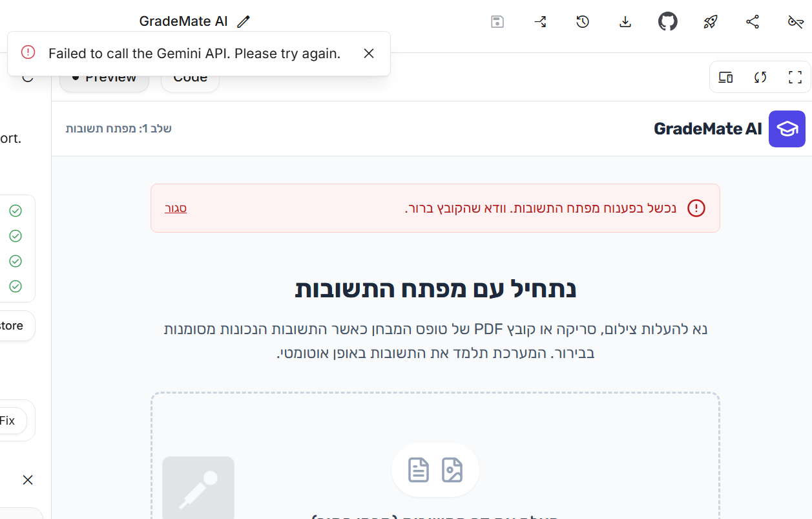This screenshot has width=812, height=519.
Task: Click the hide-view eye-slash icon
Action: pyautogui.click(x=795, y=21)
